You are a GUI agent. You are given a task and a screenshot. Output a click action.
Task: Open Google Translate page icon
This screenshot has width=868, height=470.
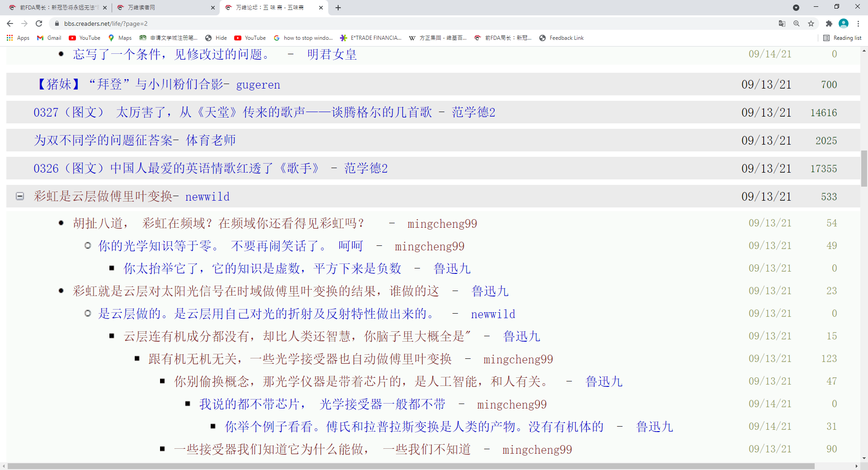coord(782,23)
